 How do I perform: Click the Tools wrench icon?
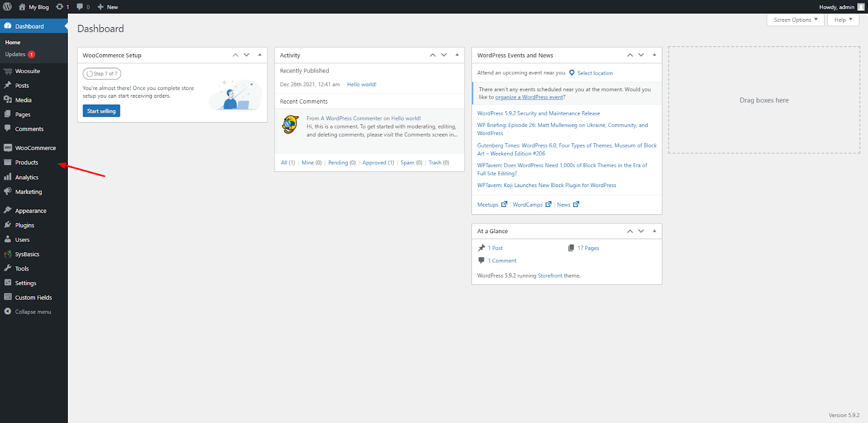pos(8,268)
